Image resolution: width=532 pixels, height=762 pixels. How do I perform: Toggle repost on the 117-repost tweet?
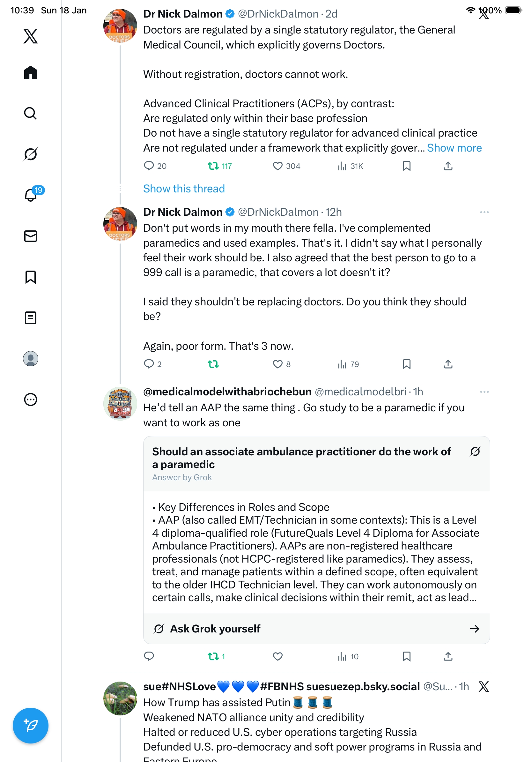(x=213, y=166)
